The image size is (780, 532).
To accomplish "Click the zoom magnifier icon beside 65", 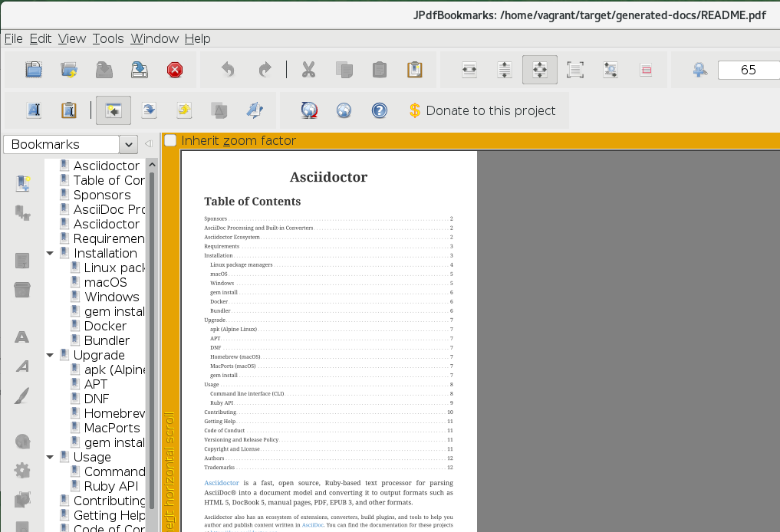I will (x=700, y=70).
